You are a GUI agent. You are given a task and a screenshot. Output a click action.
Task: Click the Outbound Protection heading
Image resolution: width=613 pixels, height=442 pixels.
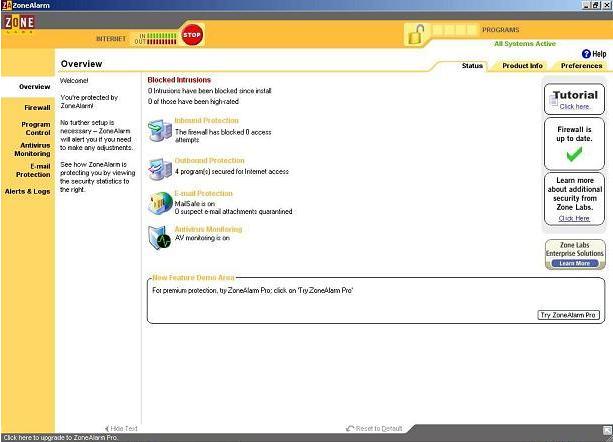coord(209,160)
